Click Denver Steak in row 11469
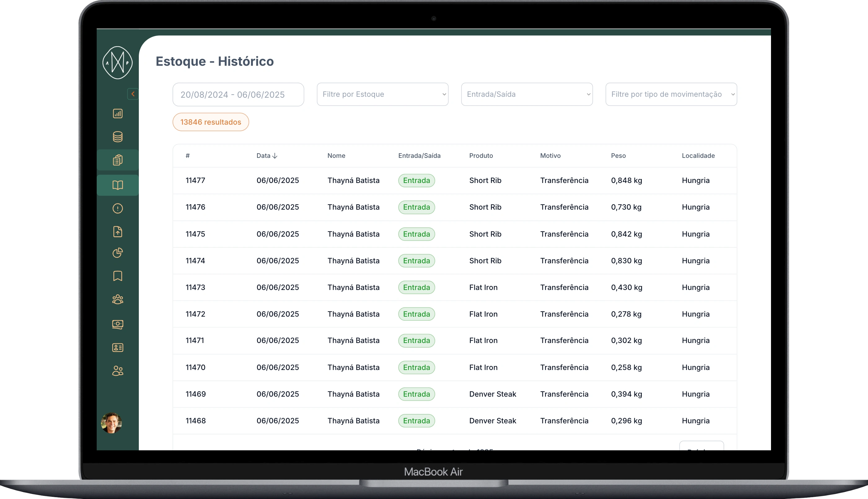Image resolution: width=868 pixels, height=499 pixels. pos(492,394)
